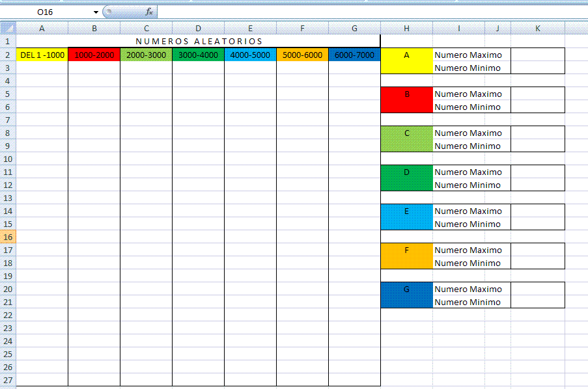Select row 16 header

click(8, 237)
